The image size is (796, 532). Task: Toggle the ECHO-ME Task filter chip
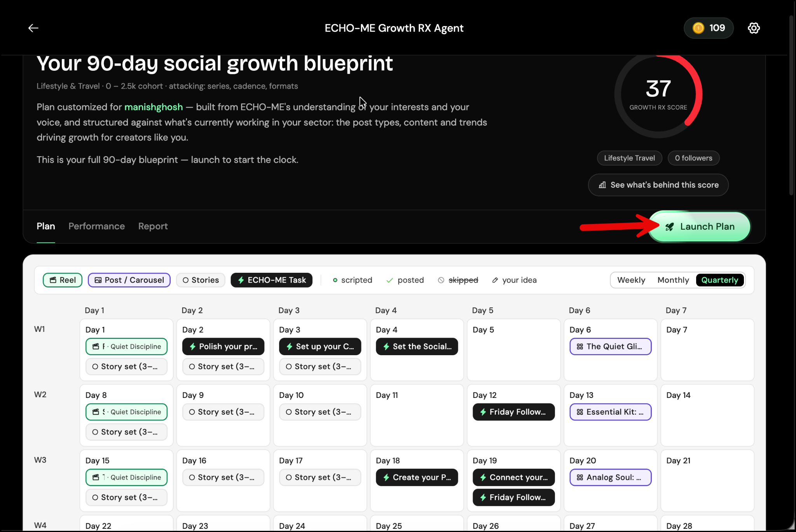271,280
